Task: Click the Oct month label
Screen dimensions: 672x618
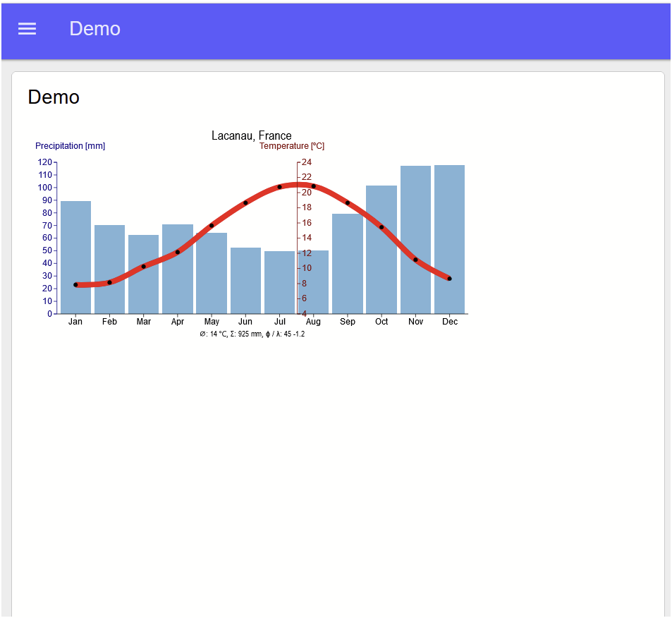Action: point(381,322)
